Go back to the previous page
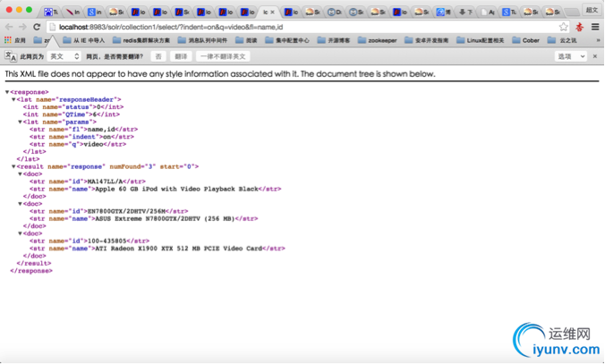 (x=9, y=27)
